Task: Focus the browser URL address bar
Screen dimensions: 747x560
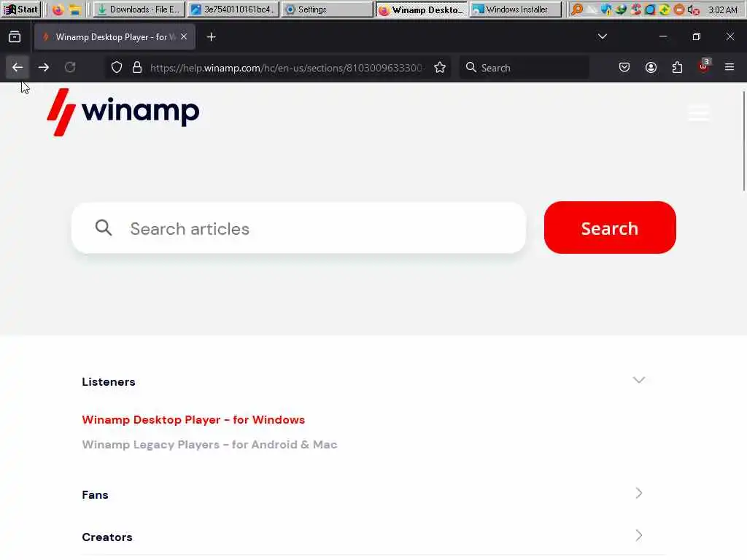Action: coord(286,68)
